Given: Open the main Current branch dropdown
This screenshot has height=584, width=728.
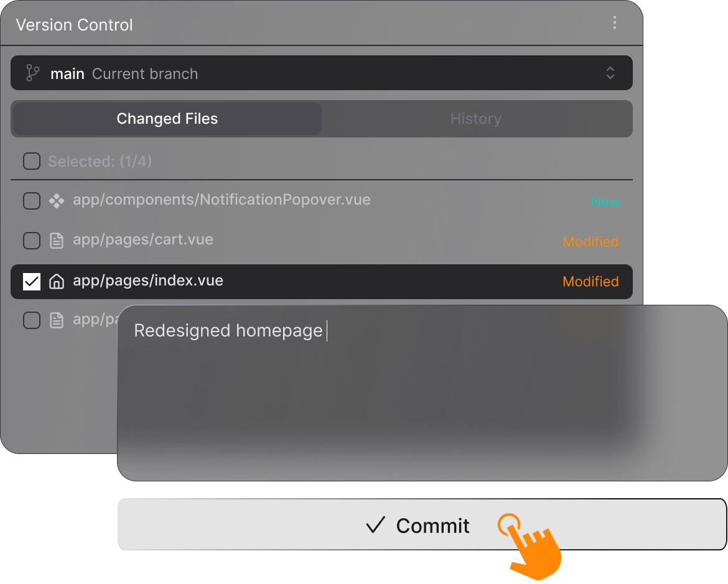Looking at the screenshot, I should (311, 73).
